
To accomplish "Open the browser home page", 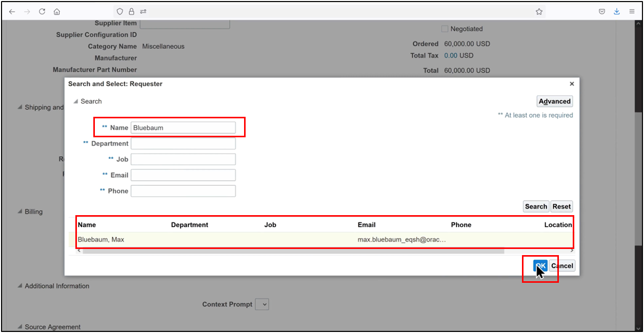I will click(x=56, y=11).
